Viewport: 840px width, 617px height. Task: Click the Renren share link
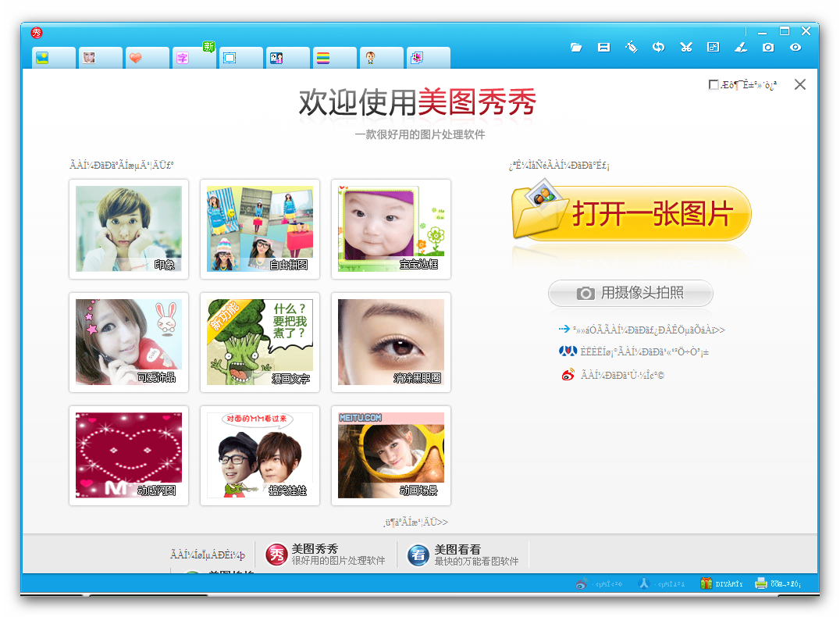634,351
